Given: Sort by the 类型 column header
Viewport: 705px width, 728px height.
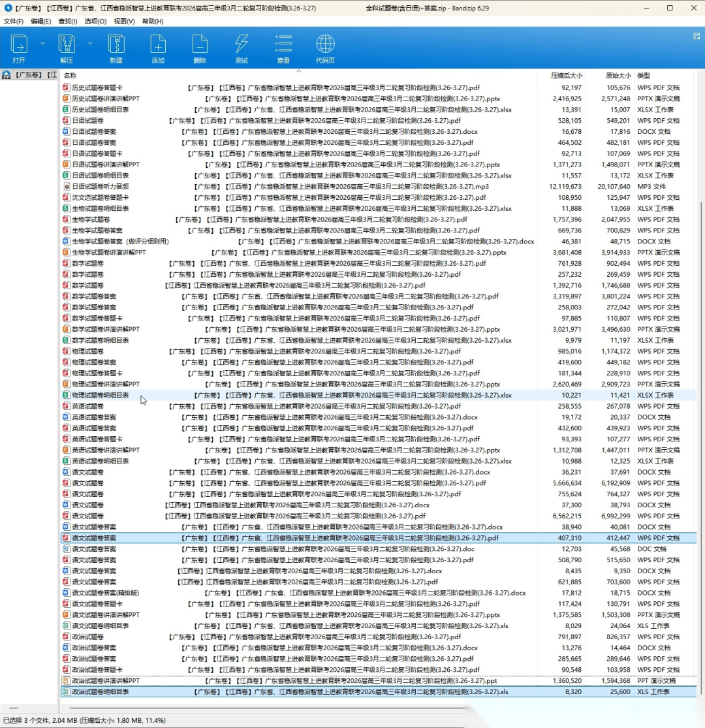Looking at the screenshot, I should 644,76.
